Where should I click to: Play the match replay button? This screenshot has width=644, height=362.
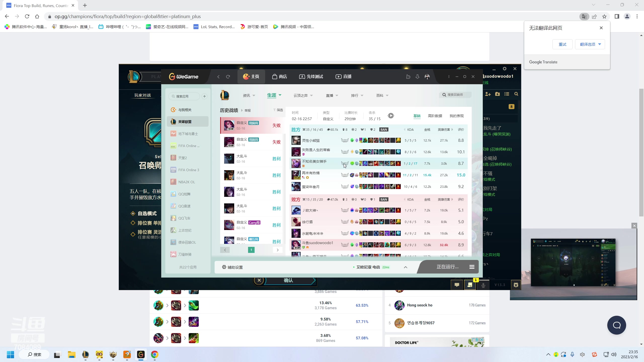tap(391, 116)
